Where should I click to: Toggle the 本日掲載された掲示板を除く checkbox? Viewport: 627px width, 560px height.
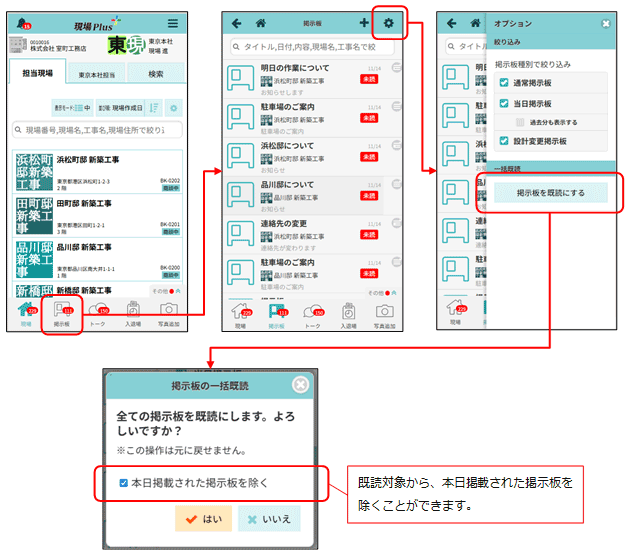(123, 482)
